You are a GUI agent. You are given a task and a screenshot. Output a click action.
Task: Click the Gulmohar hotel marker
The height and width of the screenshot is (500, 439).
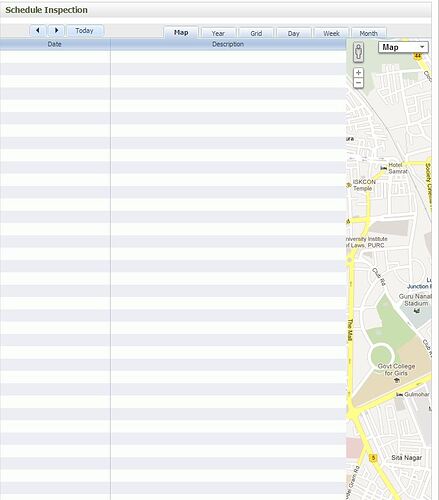[x=400, y=395]
